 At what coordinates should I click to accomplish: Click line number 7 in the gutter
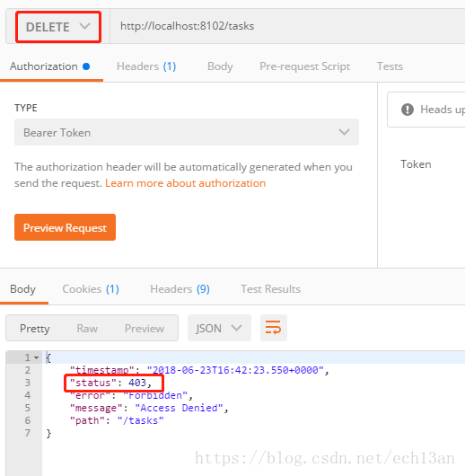tap(28, 433)
